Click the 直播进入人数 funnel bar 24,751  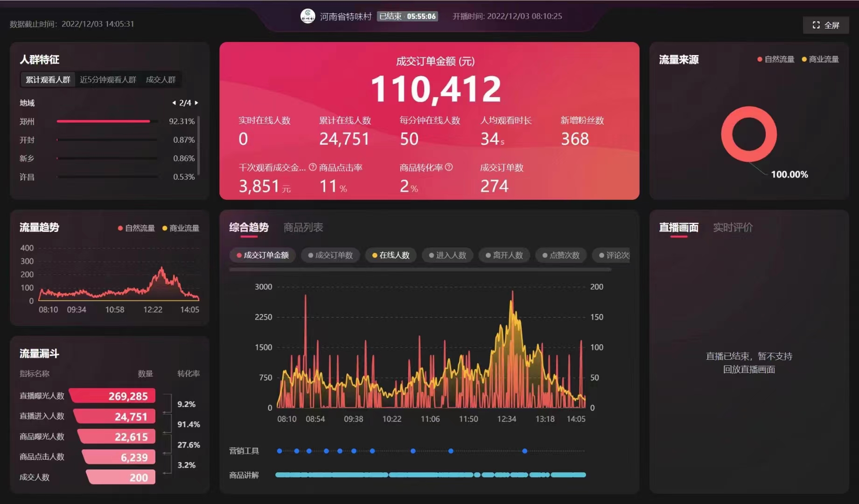[x=115, y=416]
